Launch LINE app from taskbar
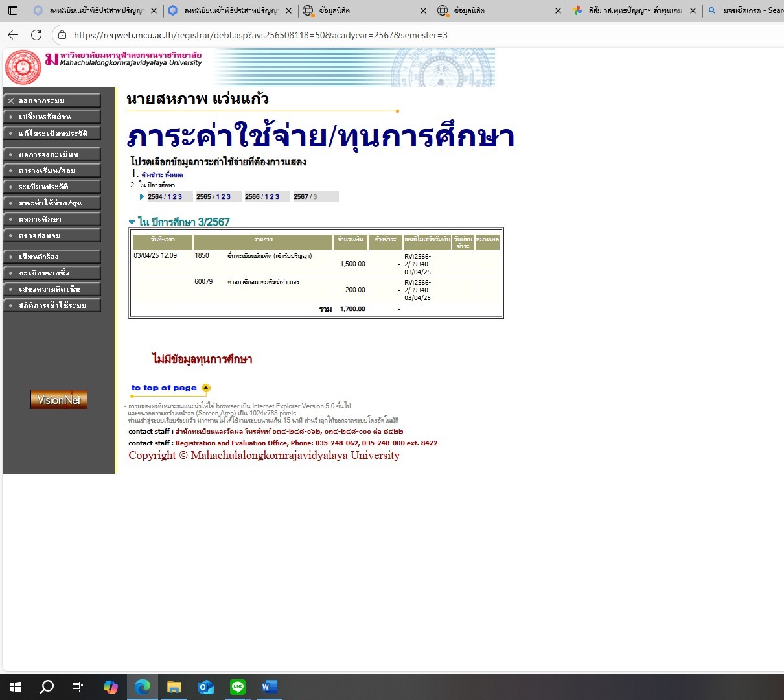The height and width of the screenshot is (700, 784). 238,686
